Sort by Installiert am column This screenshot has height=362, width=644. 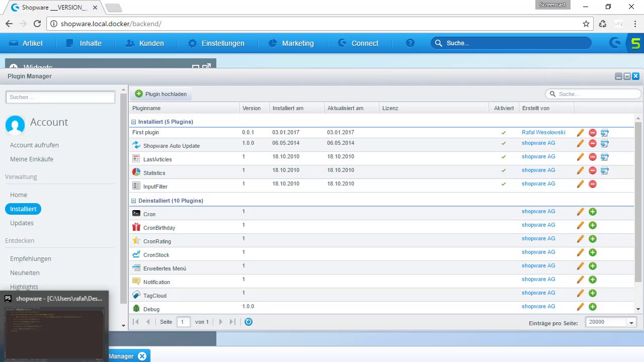coord(297,108)
